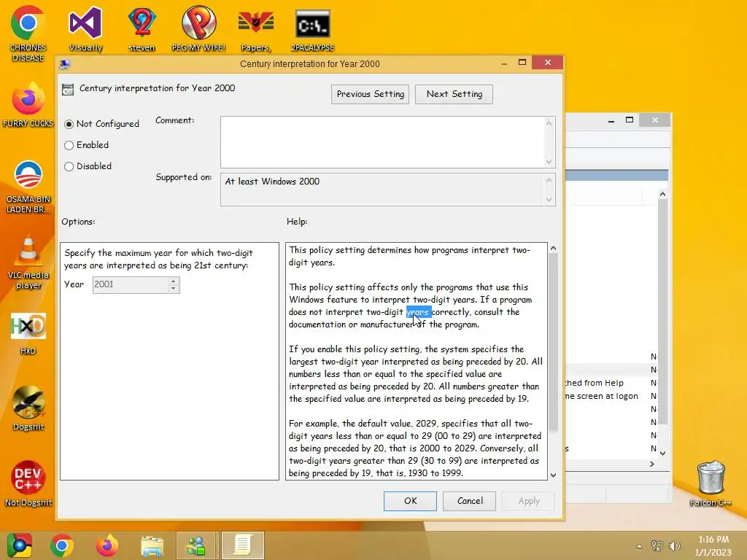Click the Supported on scroll up arrow
Screen dimensions: 747x560
pos(549,181)
